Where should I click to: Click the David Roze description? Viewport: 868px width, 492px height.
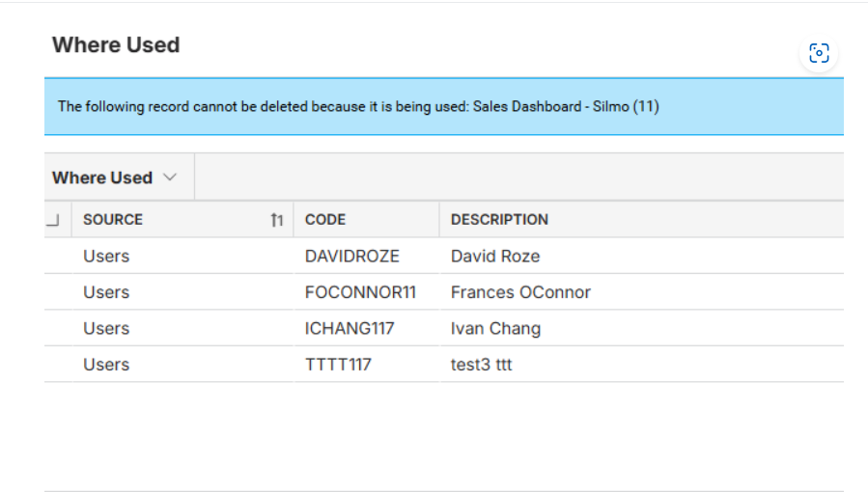[495, 256]
